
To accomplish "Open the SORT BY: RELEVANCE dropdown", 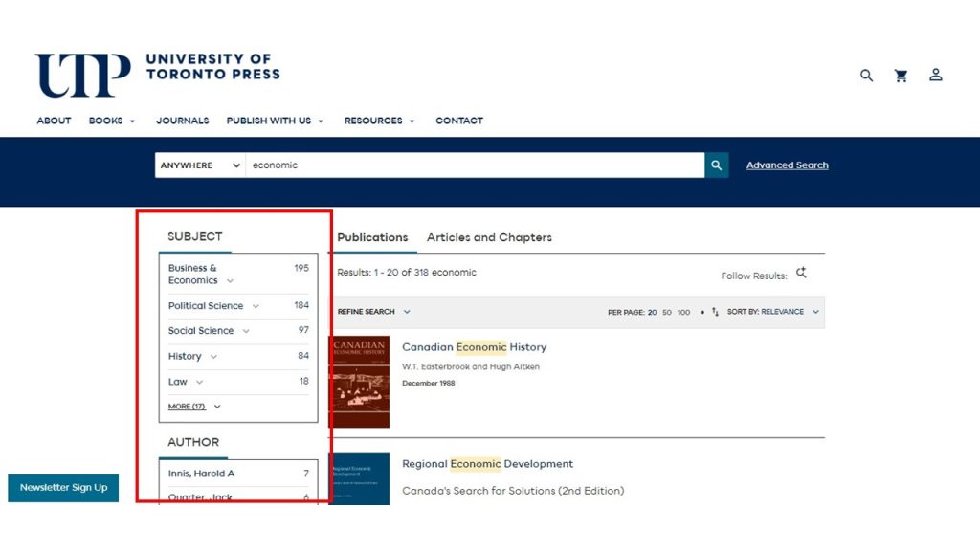I will click(772, 312).
